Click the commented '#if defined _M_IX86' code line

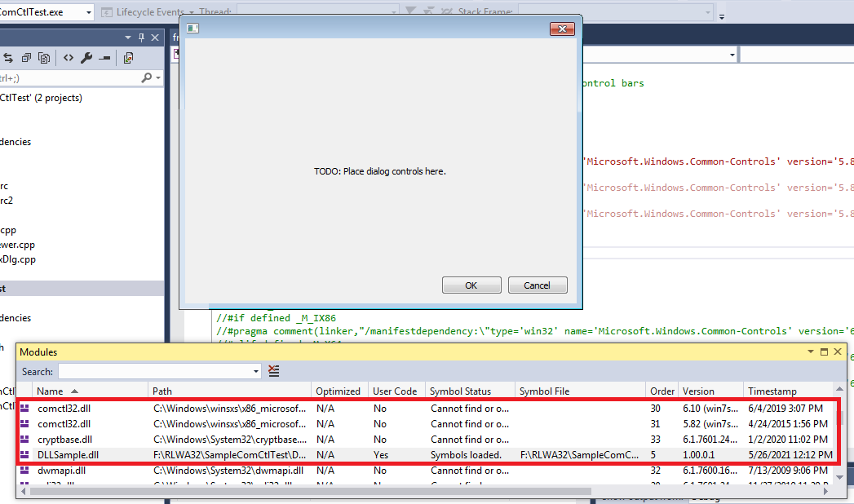[277, 318]
